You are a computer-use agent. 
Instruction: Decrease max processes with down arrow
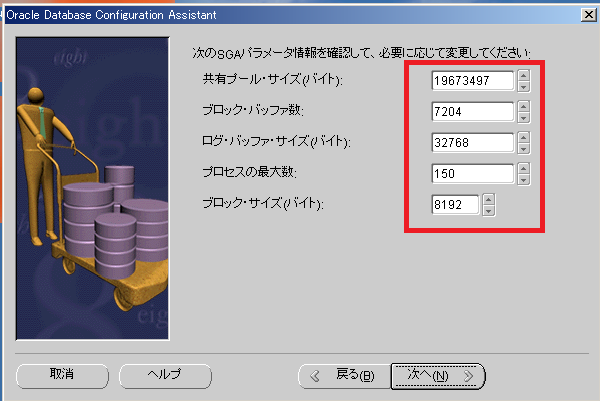(523, 180)
